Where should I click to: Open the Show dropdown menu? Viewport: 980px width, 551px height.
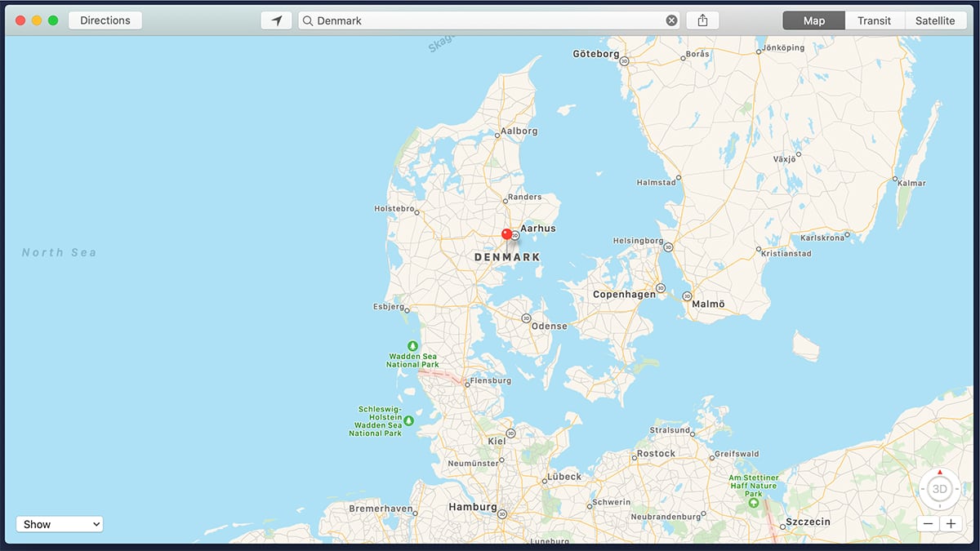[60, 524]
